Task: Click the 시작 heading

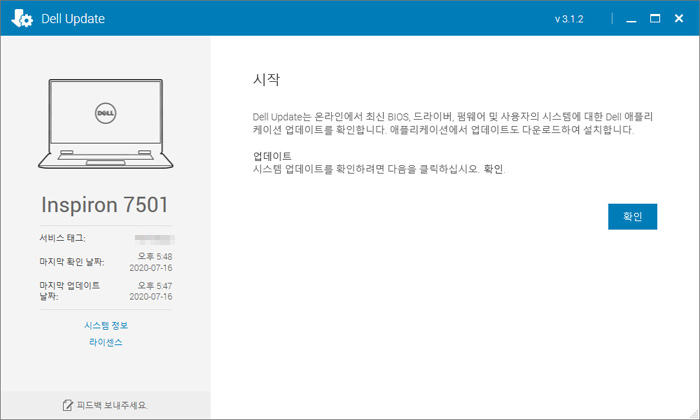Action: (x=267, y=79)
